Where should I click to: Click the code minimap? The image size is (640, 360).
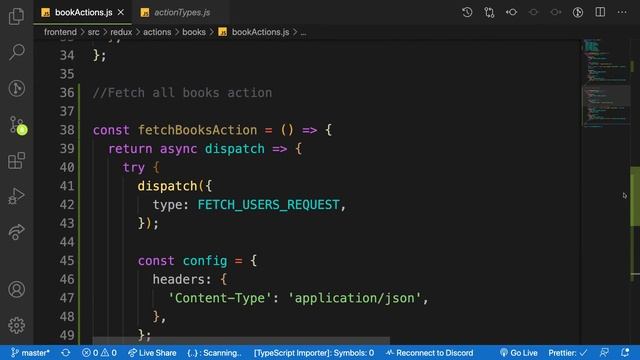(x=606, y=84)
